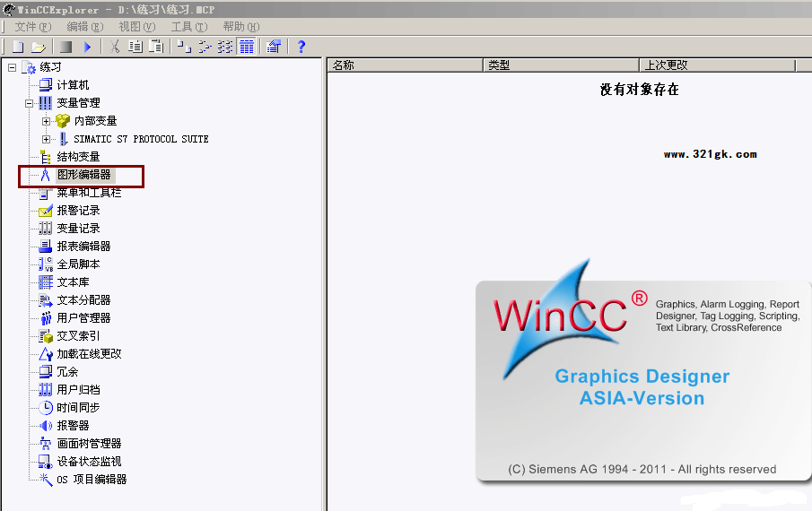Sort by the 类型 column header
The width and height of the screenshot is (812, 511).
562,65
